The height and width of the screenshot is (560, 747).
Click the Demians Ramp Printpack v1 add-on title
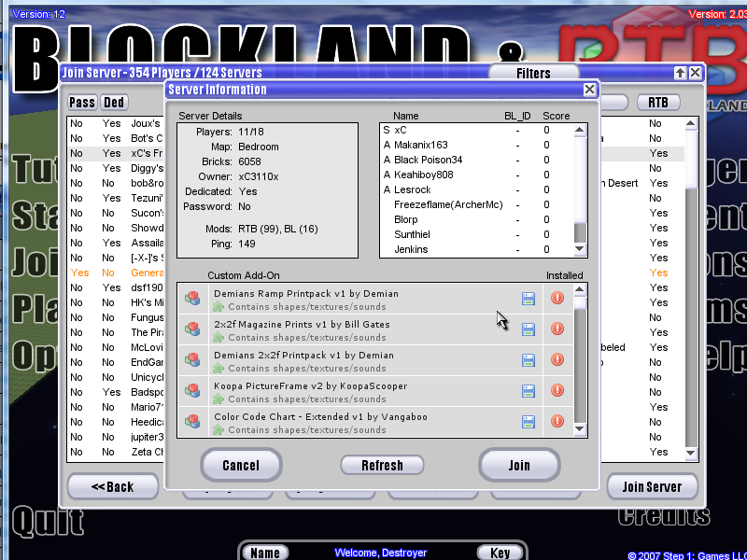[x=306, y=294]
